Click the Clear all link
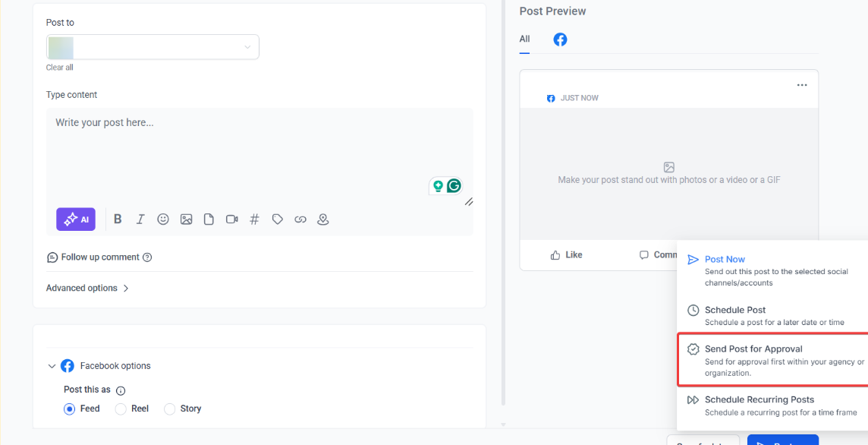The width and height of the screenshot is (868, 445). point(59,68)
